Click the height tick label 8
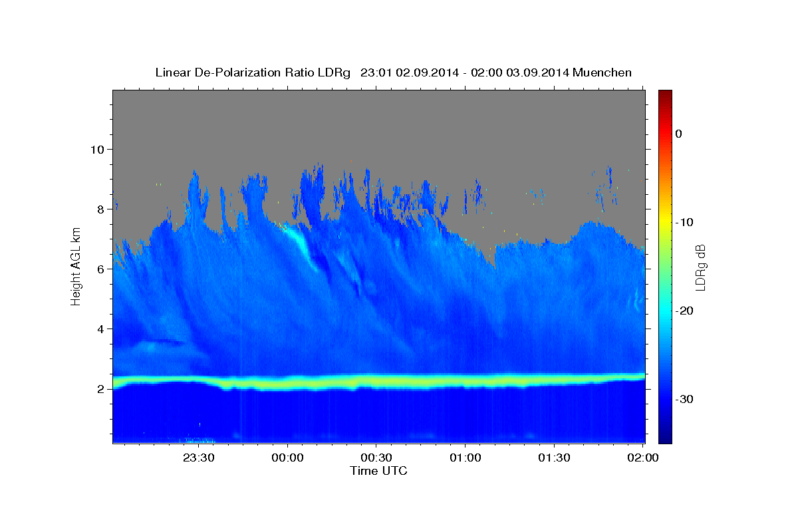This screenshot has width=798, height=532. pos(100,209)
